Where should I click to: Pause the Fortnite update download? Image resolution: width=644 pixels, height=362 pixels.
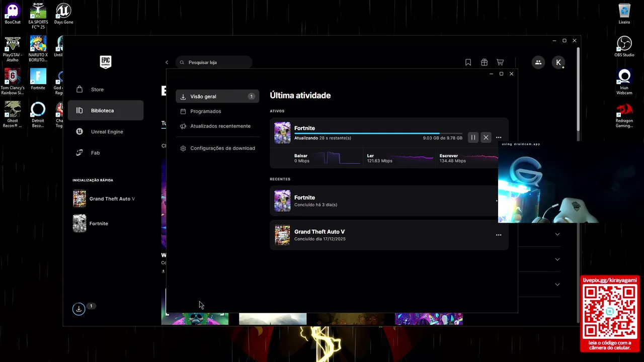pyautogui.click(x=473, y=137)
